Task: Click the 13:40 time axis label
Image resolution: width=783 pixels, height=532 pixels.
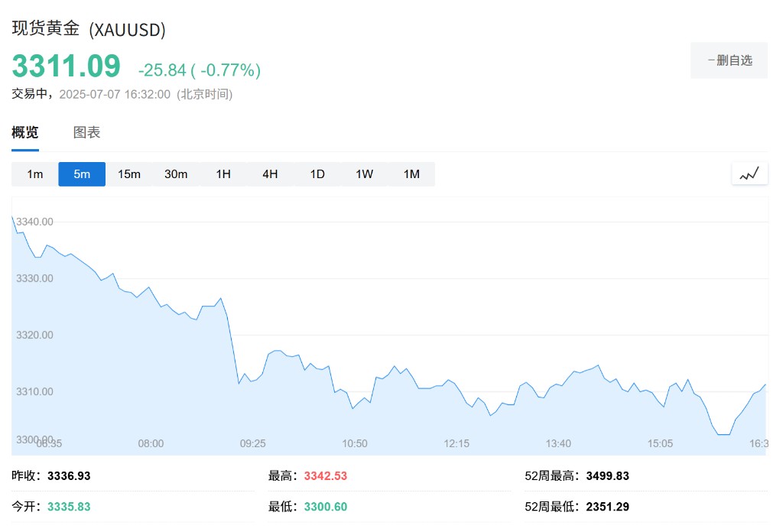Action: pyautogui.click(x=558, y=443)
